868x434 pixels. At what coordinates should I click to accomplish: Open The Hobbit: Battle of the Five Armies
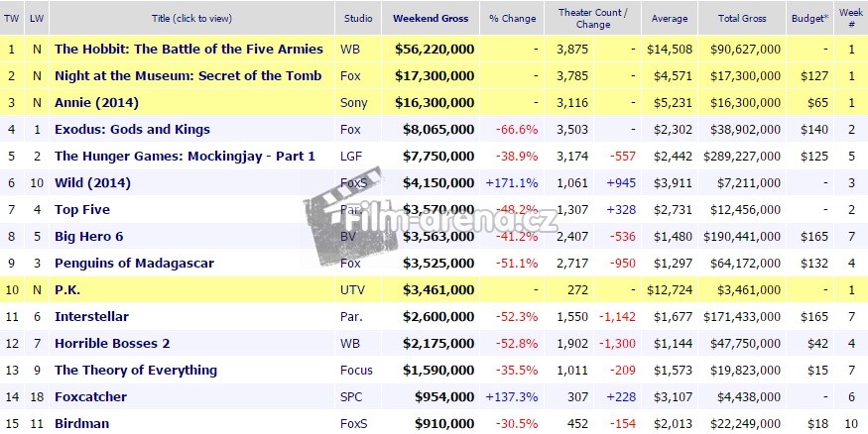(x=188, y=49)
